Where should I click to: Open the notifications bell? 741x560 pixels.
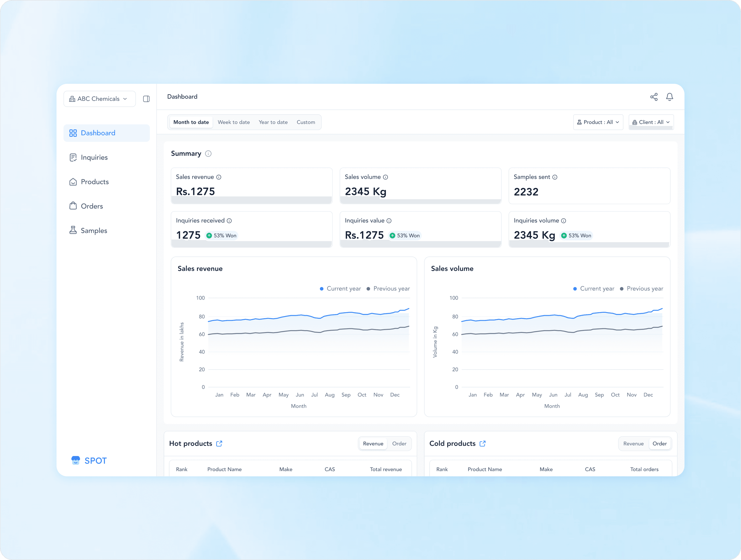coord(669,97)
